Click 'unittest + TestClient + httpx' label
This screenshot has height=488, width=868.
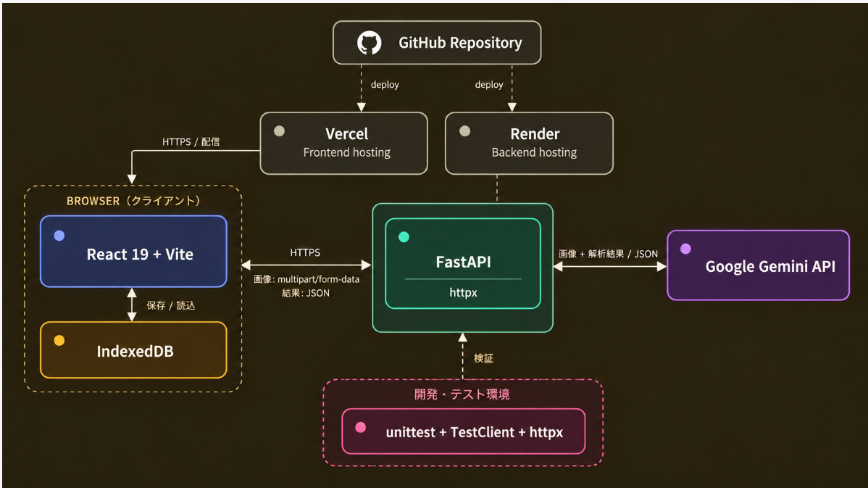(x=475, y=432)
